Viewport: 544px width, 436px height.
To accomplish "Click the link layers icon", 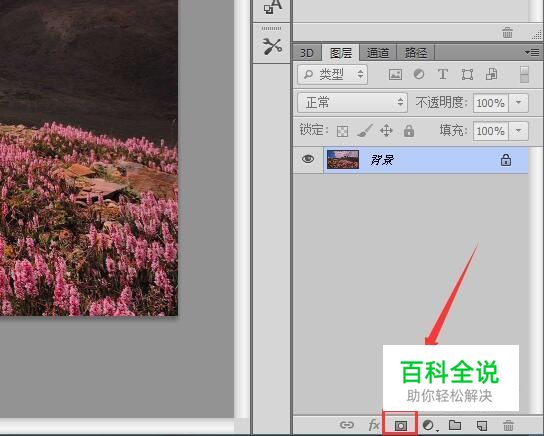I will 347,425.
